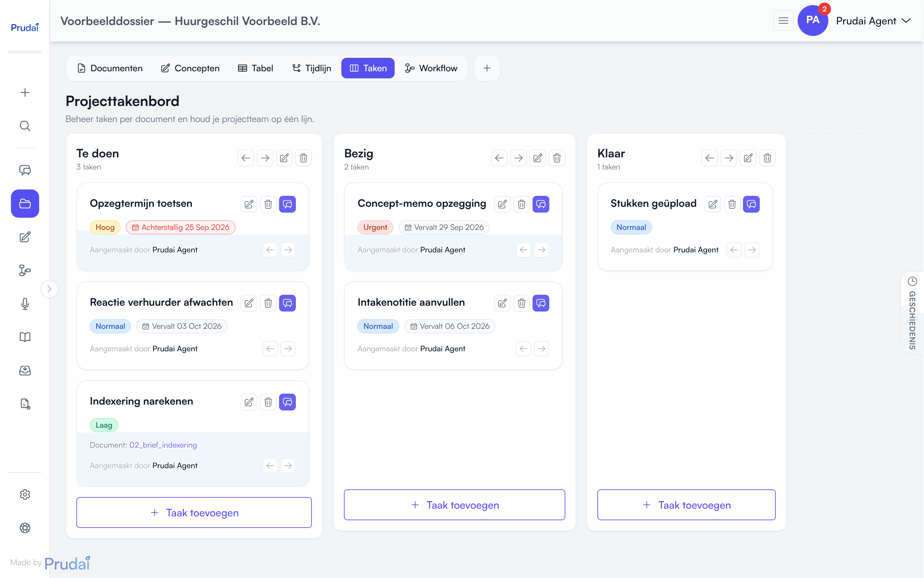This screenshot has width=924, height=578.
Task: Open the workflow icon in the left sidebar
Action: point(25,271)
